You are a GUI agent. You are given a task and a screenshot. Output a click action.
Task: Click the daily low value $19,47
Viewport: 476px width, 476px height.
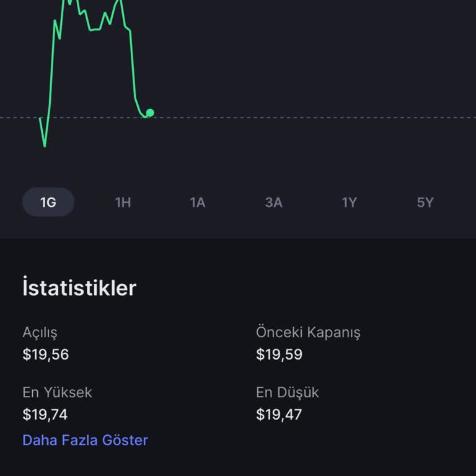click(279, 414)
